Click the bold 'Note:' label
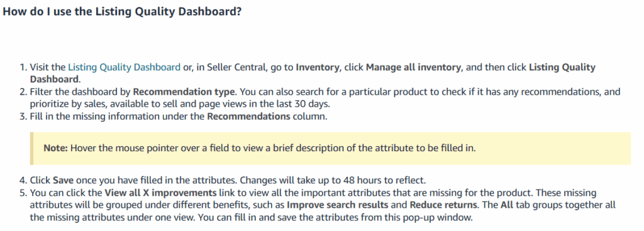644x231 pixels. click(x=55, y=148)
